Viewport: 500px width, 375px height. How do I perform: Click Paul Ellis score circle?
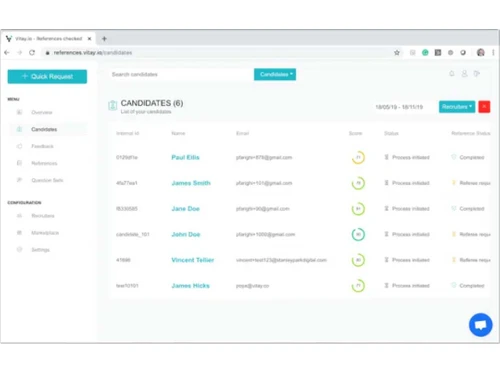click(x=358, y=157)
